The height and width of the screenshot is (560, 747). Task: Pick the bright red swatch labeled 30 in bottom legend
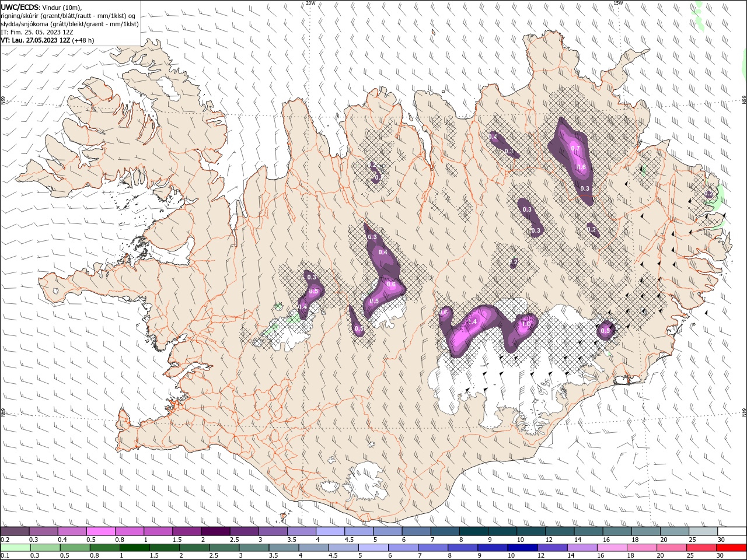731,548
